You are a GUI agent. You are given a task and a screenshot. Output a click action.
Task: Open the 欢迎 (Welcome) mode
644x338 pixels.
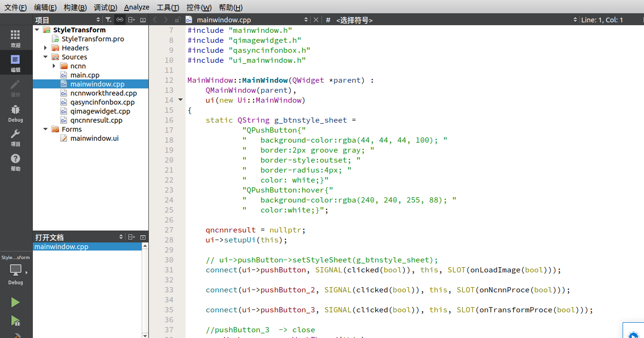pyautogui.click(x=15, y=38)
